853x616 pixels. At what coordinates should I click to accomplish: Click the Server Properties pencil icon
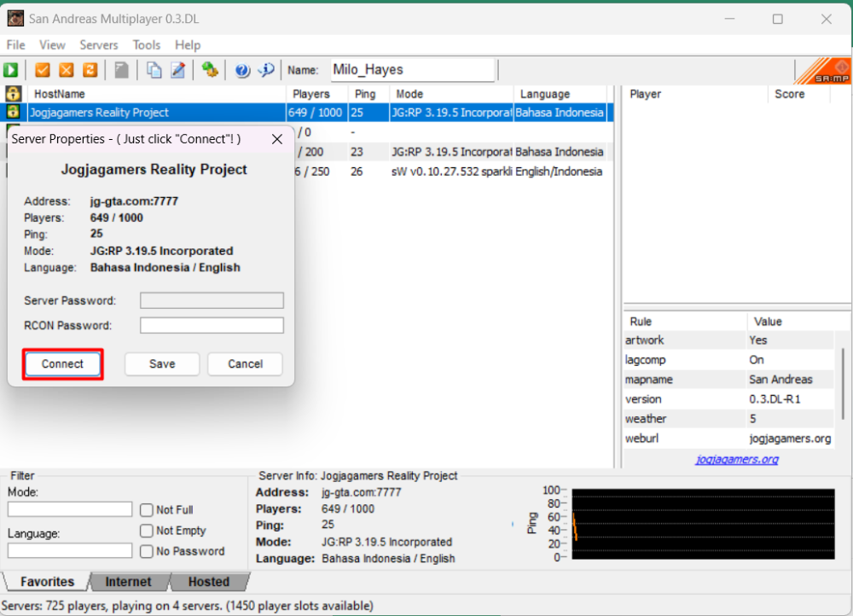point(178,70)
